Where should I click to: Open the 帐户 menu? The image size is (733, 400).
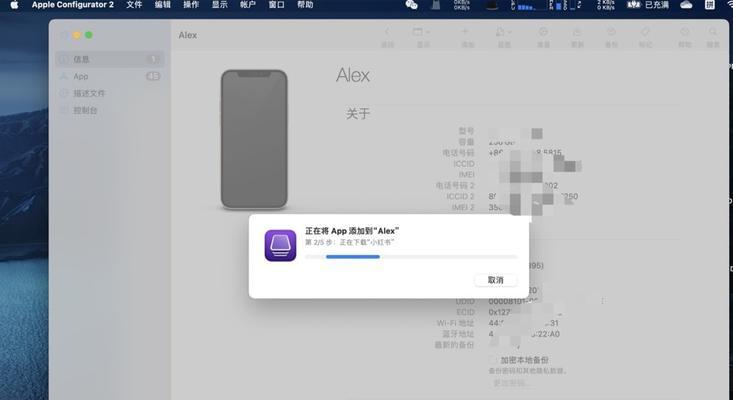[x=248, y=5]
